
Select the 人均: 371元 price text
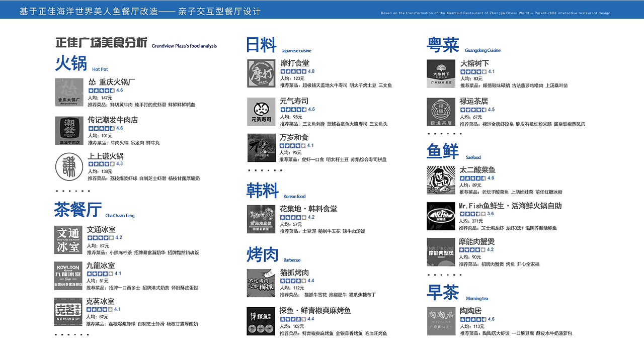[471, 221]
